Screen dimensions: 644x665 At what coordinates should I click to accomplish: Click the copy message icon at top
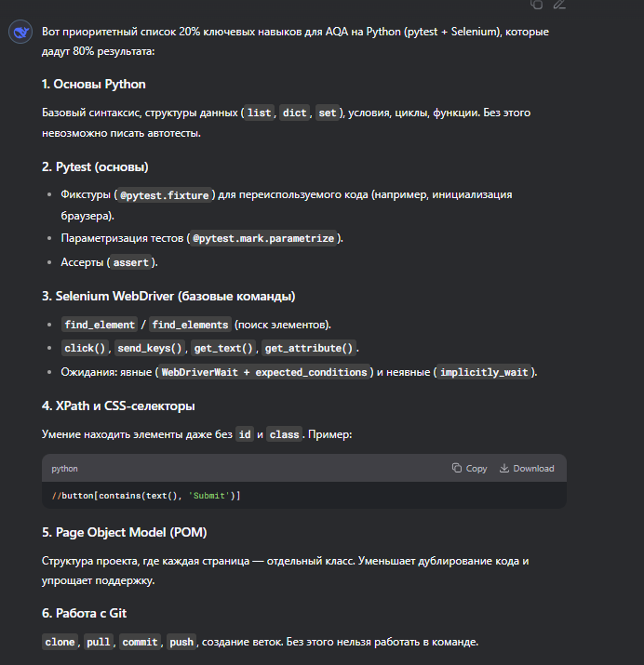(x=537, y=5)
